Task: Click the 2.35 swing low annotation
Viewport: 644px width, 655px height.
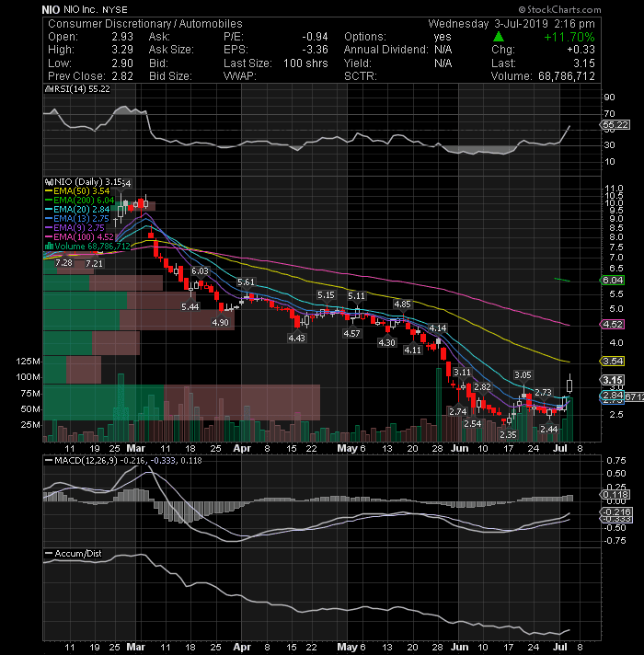Action: pyautogui.click(x=508, y=435)
